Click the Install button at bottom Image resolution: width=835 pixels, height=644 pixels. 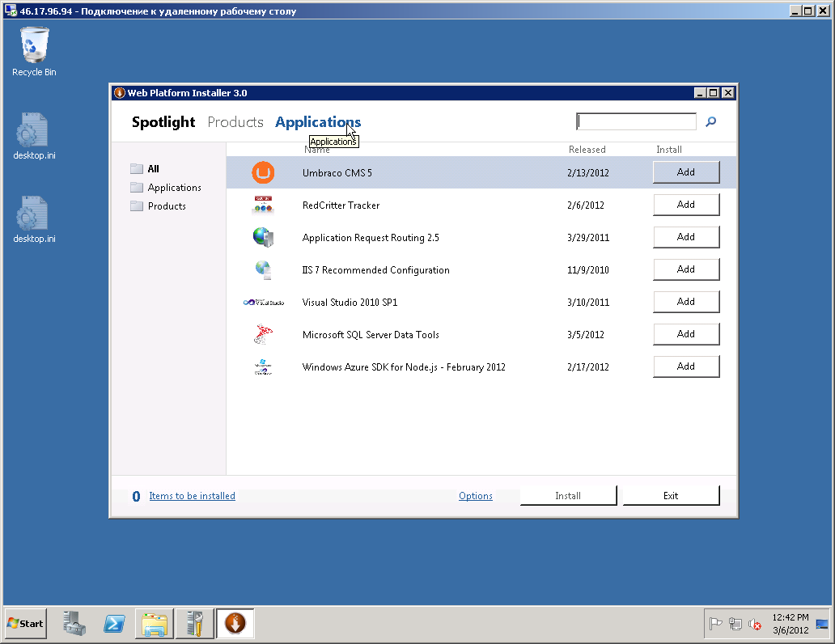tap(568, 495)
